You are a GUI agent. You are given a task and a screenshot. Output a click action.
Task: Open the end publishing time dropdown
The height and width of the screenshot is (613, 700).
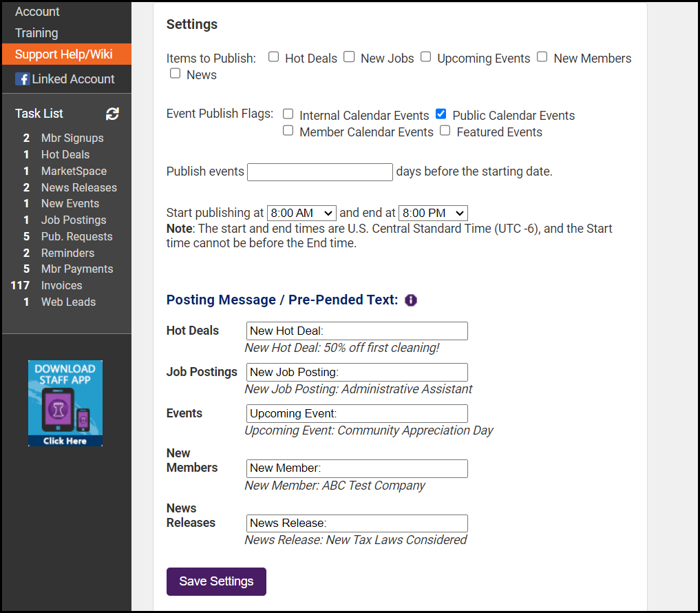tap(433, 213)
